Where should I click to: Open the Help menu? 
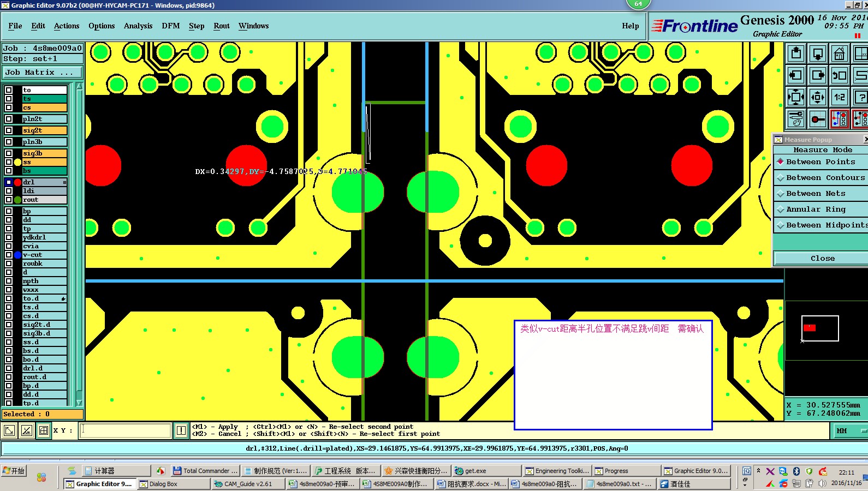pyautogui.click(x=631, y=26)
